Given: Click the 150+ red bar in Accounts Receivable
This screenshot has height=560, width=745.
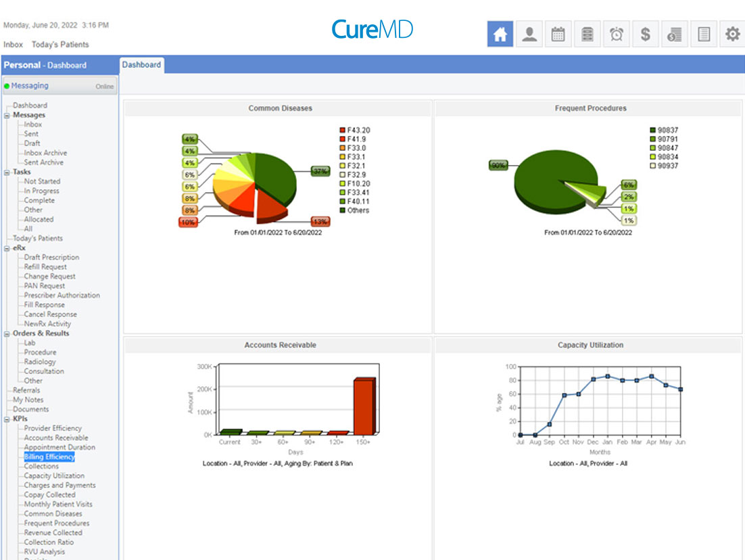Looking at the screenshot, I should (x=364, y=406).
